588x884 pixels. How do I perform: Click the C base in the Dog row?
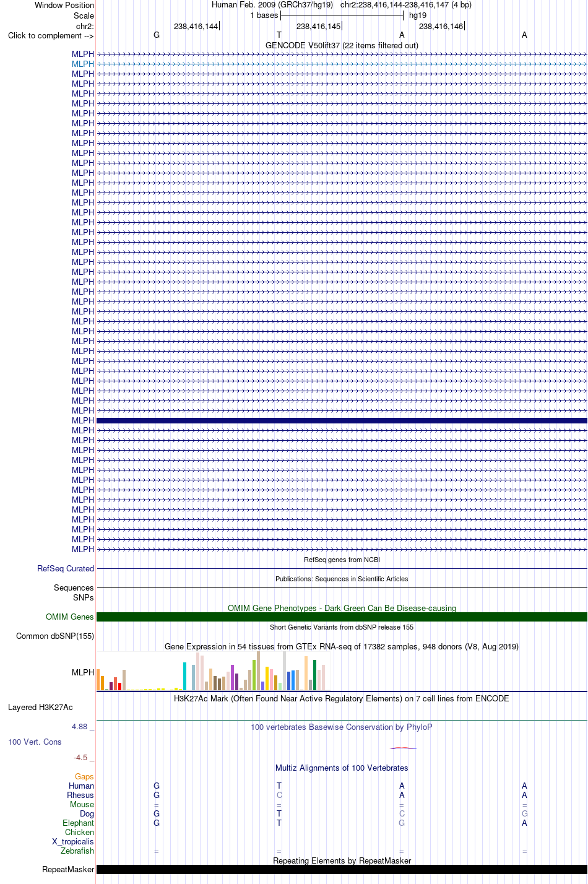pos(402,813)
